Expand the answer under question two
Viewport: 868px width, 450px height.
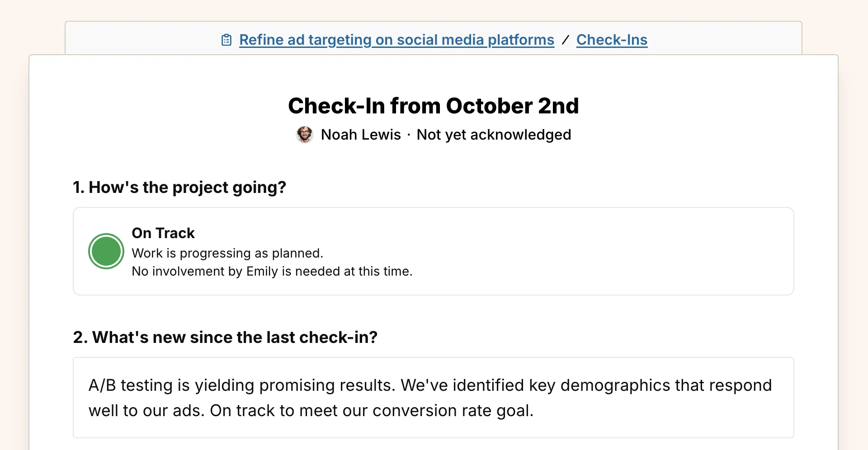tap(433, 398)
